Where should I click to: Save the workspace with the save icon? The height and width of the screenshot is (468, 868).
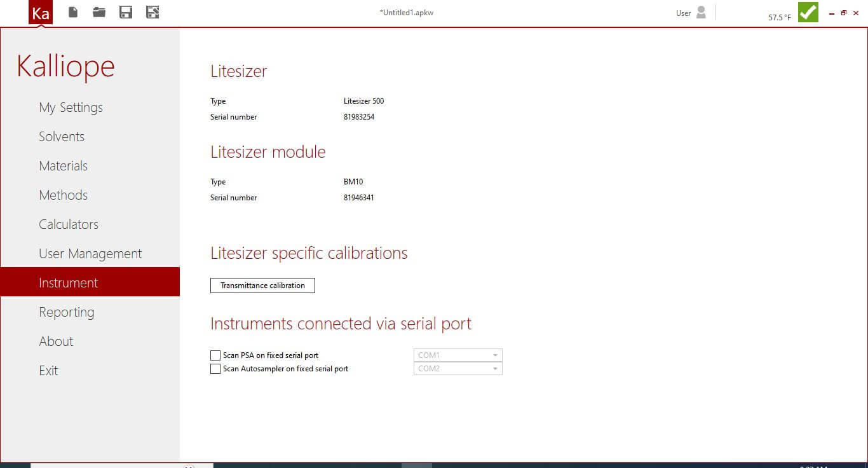[x=126, y=12]
